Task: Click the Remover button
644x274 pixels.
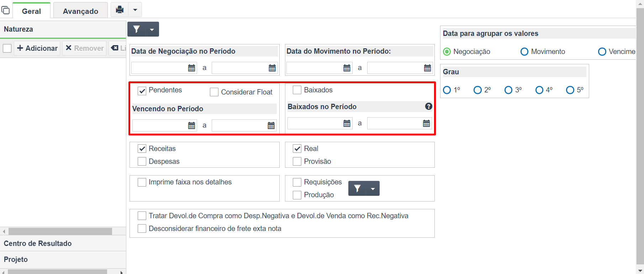Action: pyautogui.click(x=85, y=48)
